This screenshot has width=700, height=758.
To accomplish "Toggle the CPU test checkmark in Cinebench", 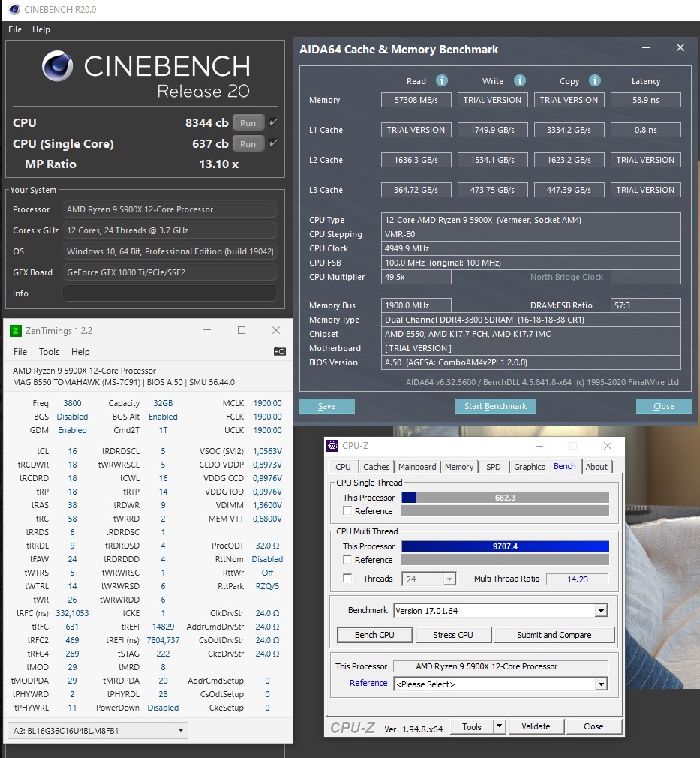I will pos(273,122).
